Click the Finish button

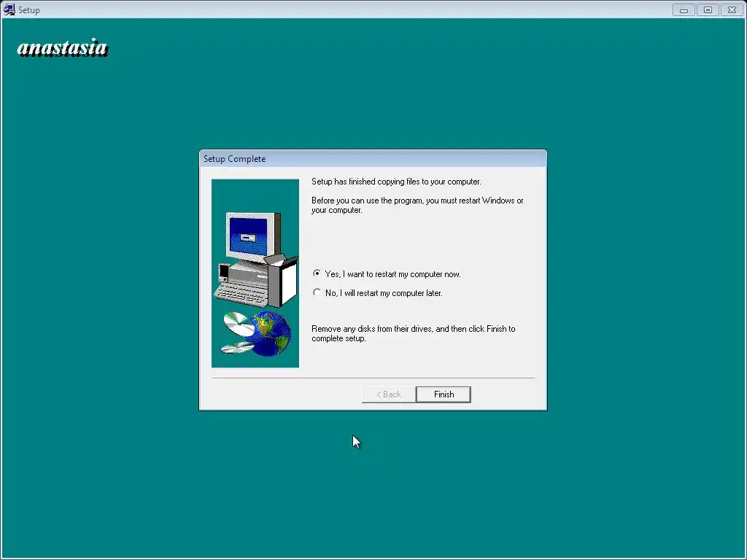(444, 394)
